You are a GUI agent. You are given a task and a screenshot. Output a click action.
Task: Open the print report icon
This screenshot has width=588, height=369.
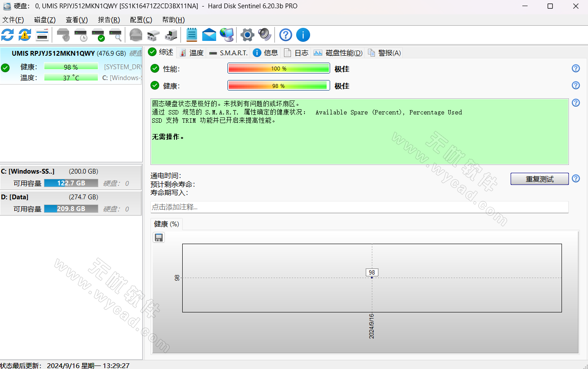(42, 35)
